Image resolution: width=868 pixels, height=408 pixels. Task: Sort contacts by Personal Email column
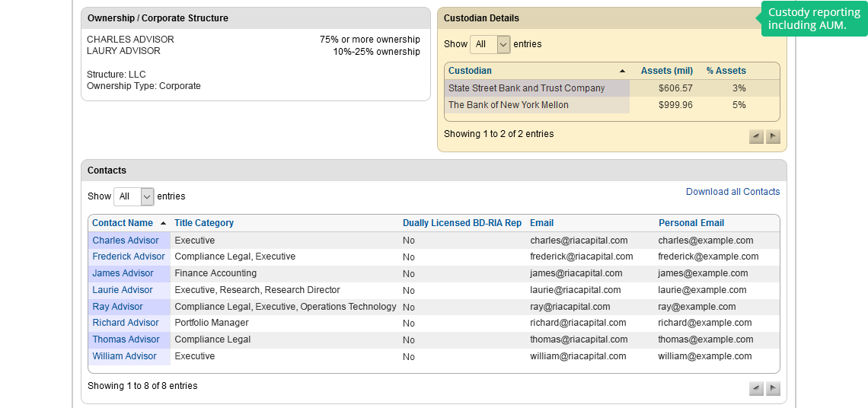pyautogui.click(x=691, y=223)
